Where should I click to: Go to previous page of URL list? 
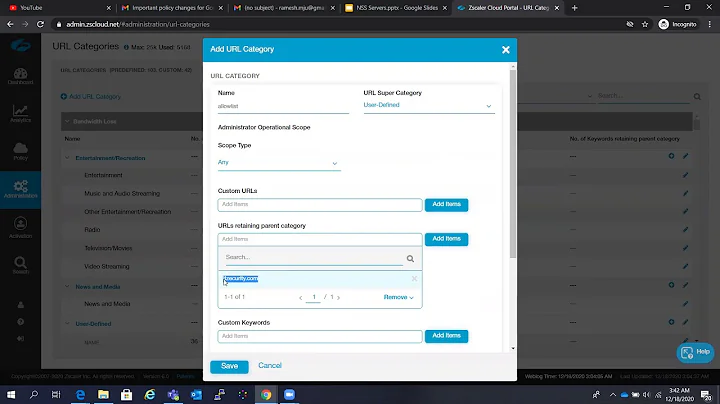pyautogui.click(x=301, y=297)
